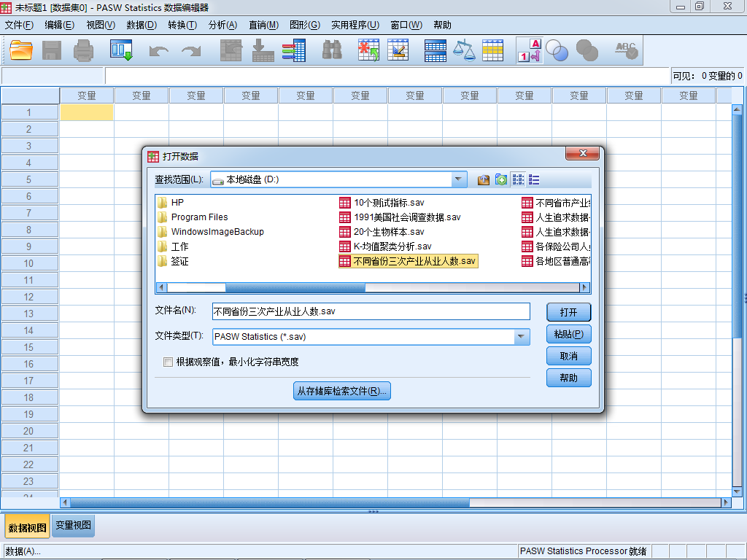Click the 文件名 input field
The image size is (747, 560).
point(371,311)
